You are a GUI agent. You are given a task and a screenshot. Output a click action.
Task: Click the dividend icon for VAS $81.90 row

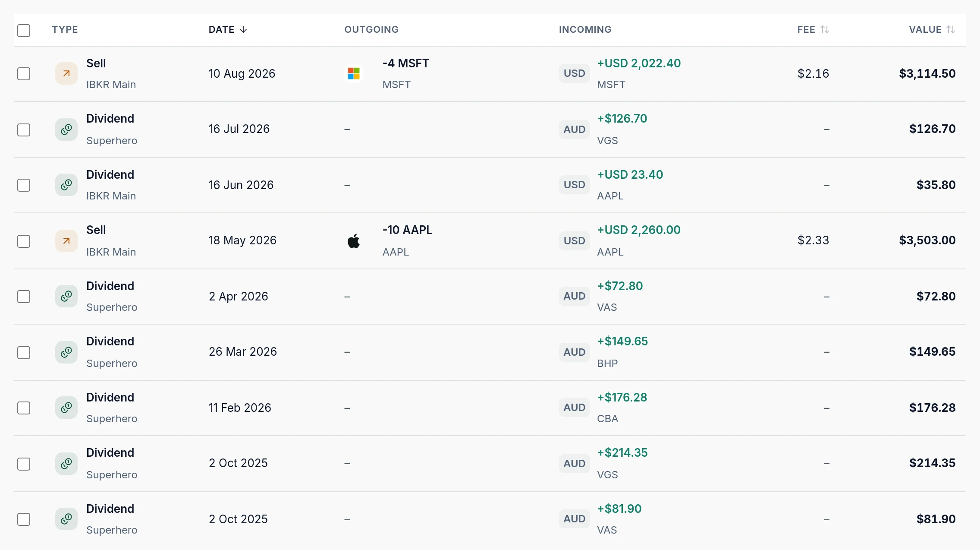pyautogui.click(x=66, y=519)
